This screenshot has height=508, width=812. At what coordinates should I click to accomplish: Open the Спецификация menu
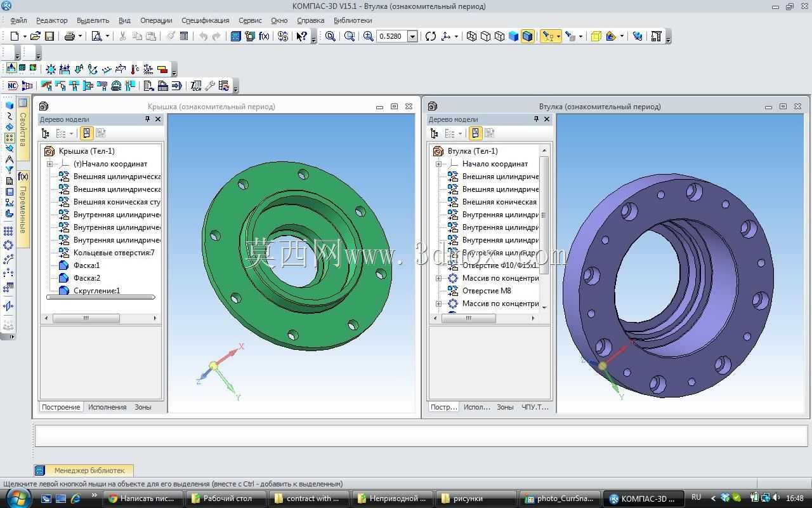206,20
